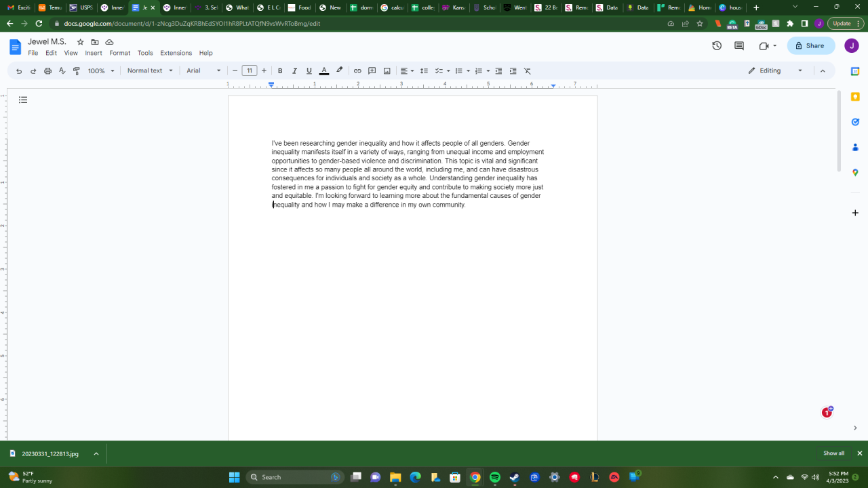This screenshot has width=868, height=488.
Task: Click the print icon in toolbar
Action: point(47,70)
